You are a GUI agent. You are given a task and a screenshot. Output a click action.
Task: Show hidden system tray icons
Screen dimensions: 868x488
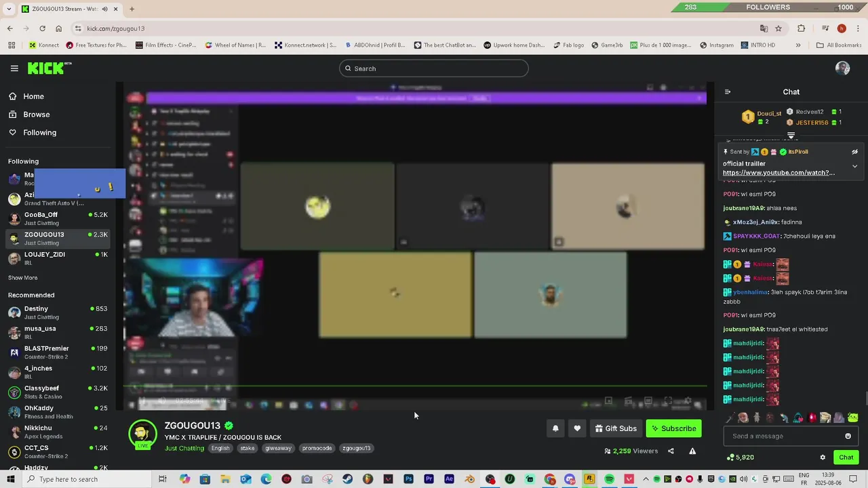[646, 479]
